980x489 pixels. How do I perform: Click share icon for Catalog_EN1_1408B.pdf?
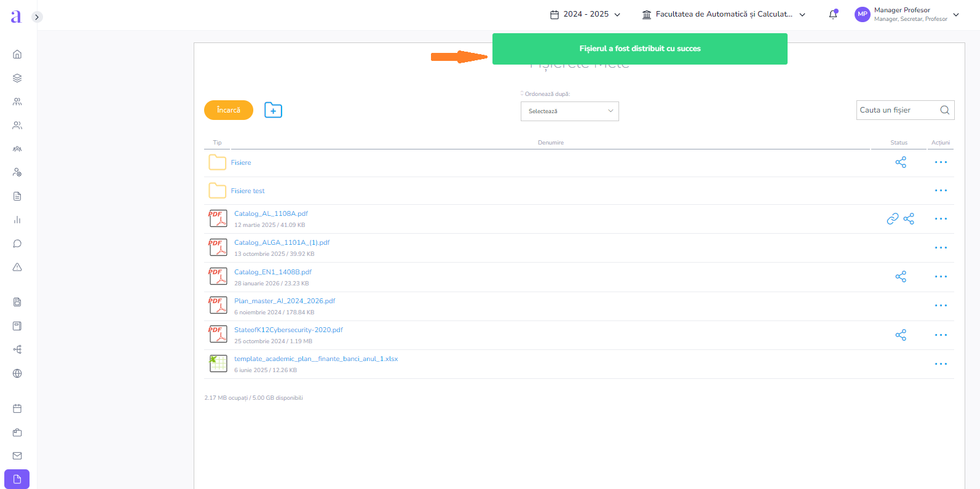coord(901,277)
